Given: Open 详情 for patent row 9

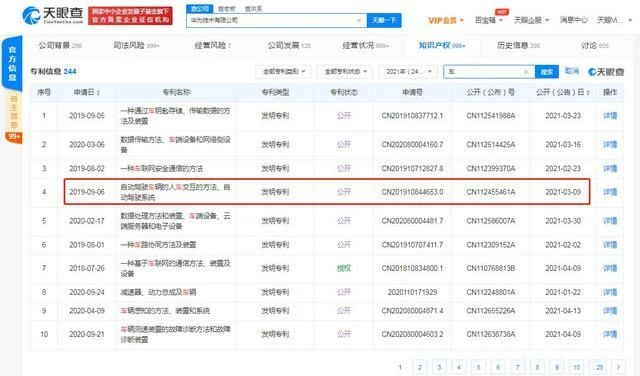Looking at the screenshot, I should 610,311.
